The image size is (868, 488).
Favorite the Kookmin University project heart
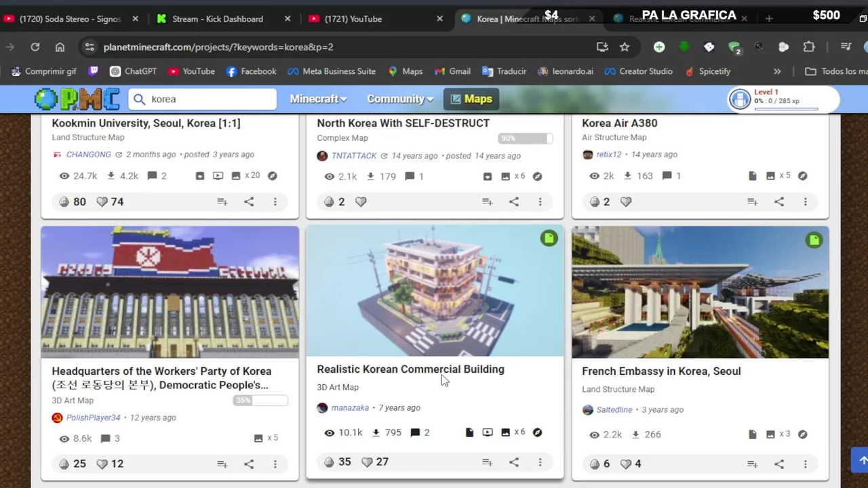102,202
